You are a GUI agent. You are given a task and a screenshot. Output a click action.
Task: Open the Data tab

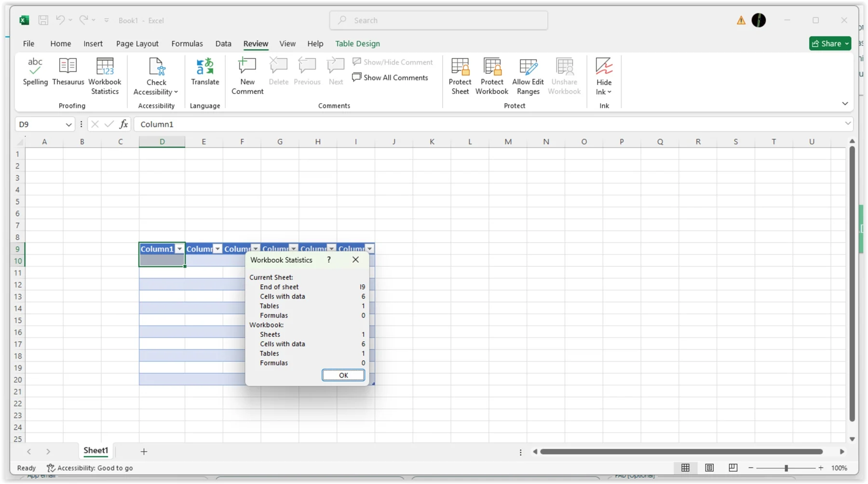pos(223,43)
